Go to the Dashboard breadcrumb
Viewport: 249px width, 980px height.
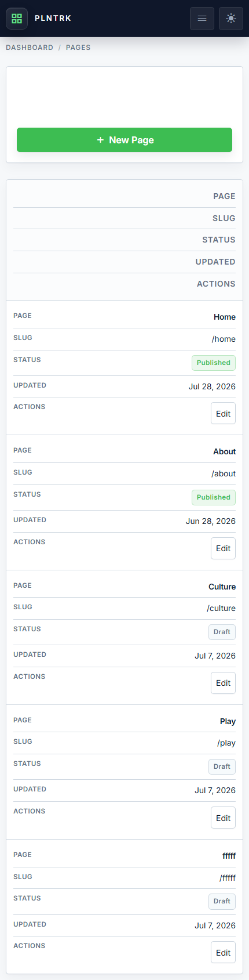(30, 48)
